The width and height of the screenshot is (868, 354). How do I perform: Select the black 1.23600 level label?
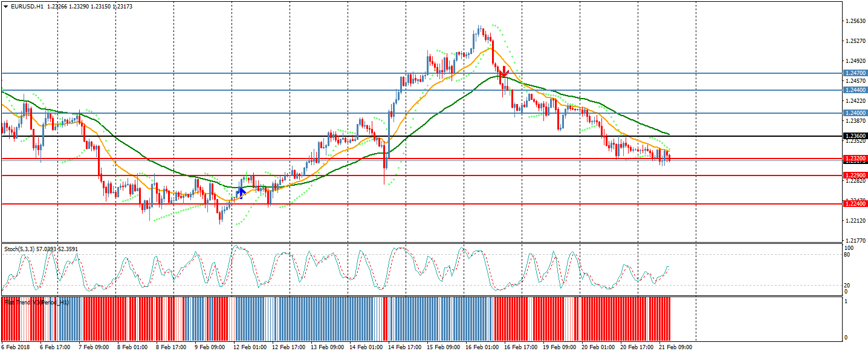[x=855, y=136]
